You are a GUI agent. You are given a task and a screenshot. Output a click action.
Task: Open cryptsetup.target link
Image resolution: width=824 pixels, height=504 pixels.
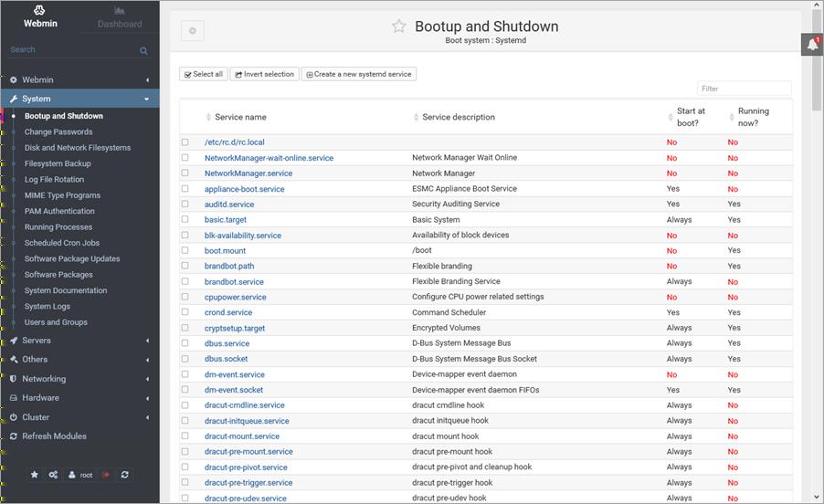click(x=235, y=328)
